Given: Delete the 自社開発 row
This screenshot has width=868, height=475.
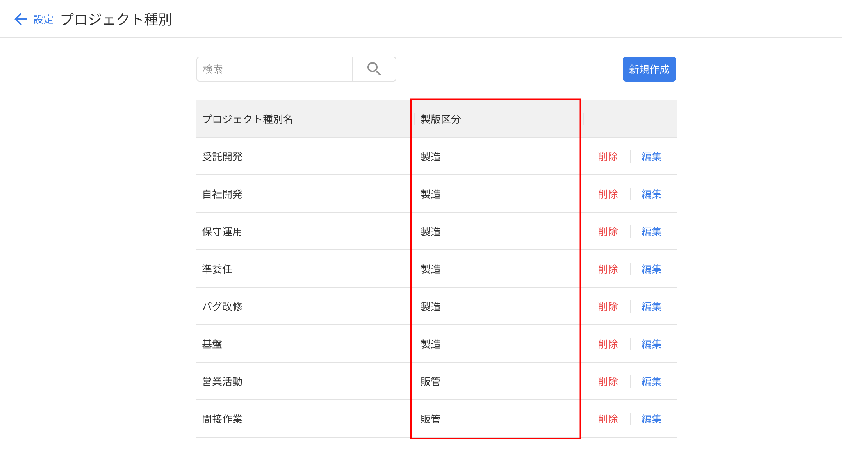Looking at the screenshot, I should (608, 194).
